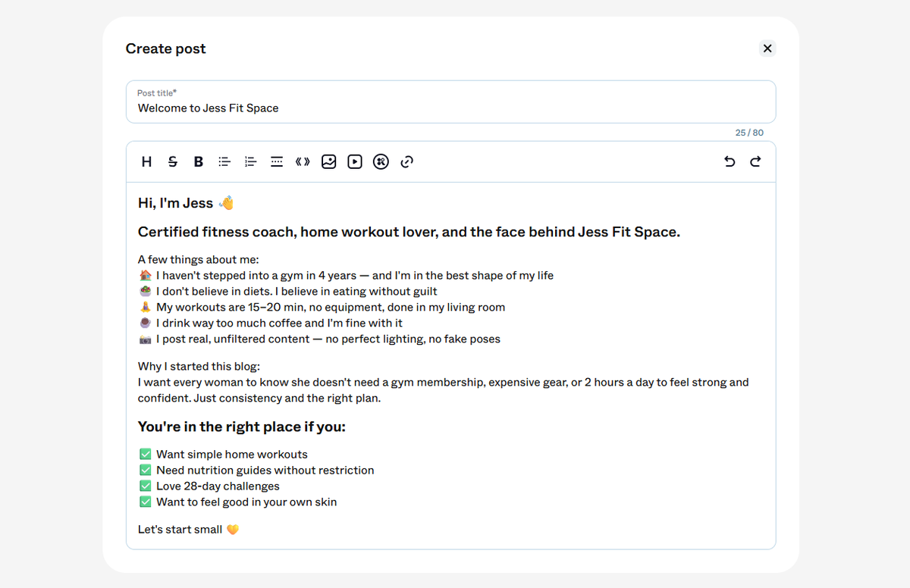
Task: Toggle strikethrough text formatting
Action: point(173,161)
